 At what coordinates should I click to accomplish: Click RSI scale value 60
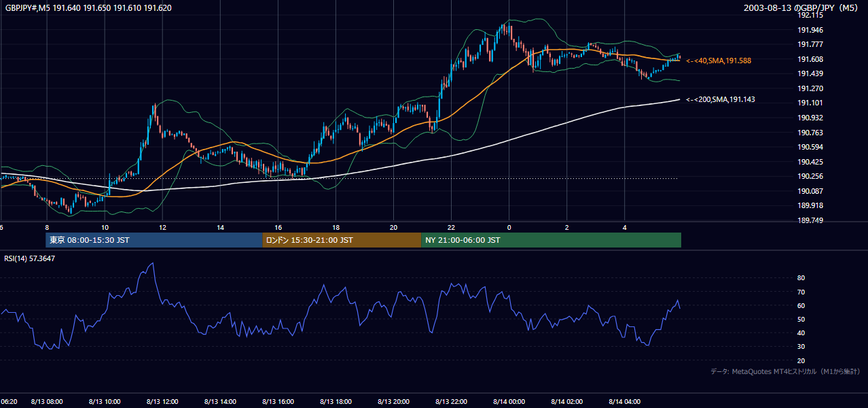(x=801, y=305)
